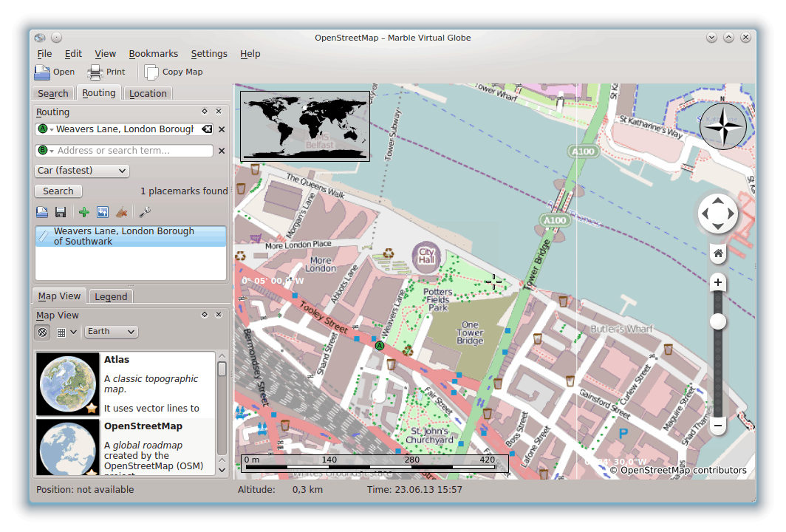Click the clear route broom icon
This screenshot has width=786, height=532.
click(123, 213)
